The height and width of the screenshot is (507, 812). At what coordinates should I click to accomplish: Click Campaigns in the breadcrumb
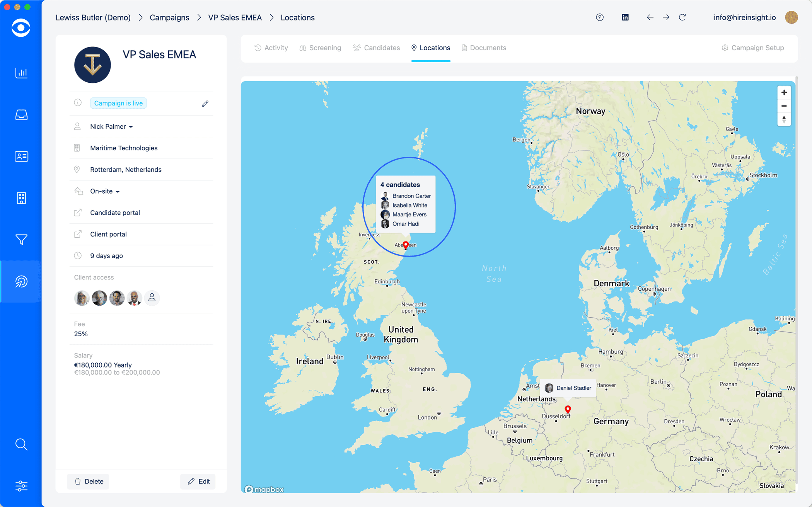click(169, 17)
